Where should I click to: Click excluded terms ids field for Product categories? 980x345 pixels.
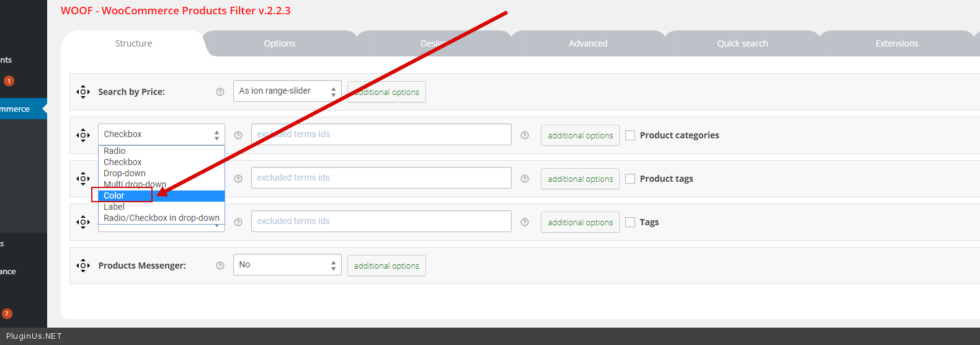coord(381,134)
